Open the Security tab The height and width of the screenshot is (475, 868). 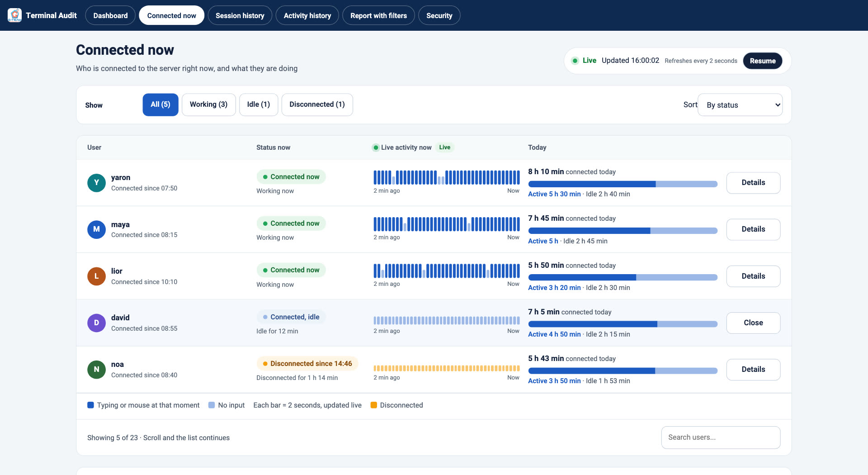point(439,15)
